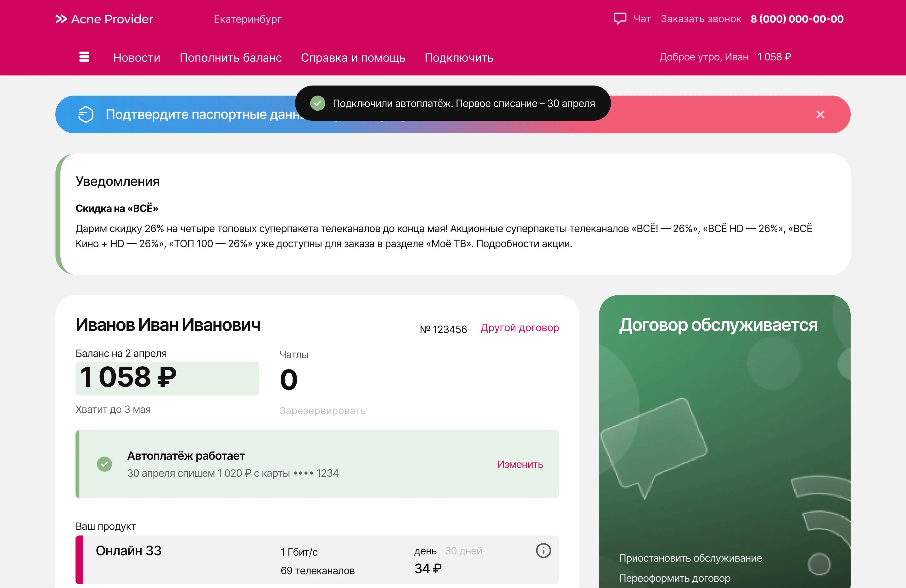
Task: Click the Онлайн 33 product name
Action: pyautogui.click(x=128, y=551)
